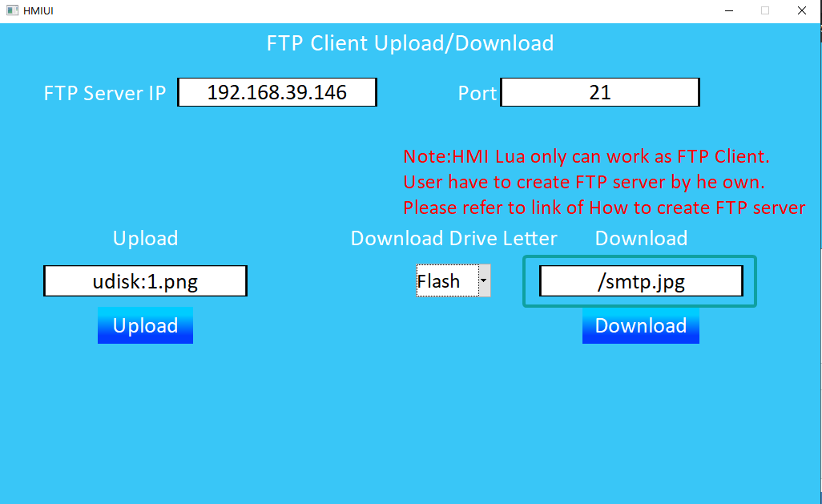Viewport: 822px width, 504px height.
Task: Click the red note about FTP Client
Action: click(x=586, y=156)
